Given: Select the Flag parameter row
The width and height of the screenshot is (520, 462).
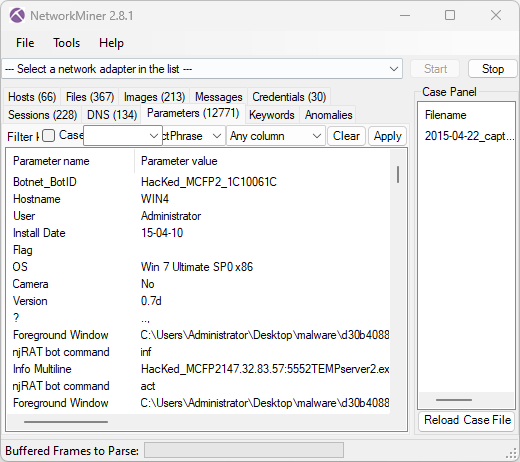Looking at the screenshot, I should 198,250.
